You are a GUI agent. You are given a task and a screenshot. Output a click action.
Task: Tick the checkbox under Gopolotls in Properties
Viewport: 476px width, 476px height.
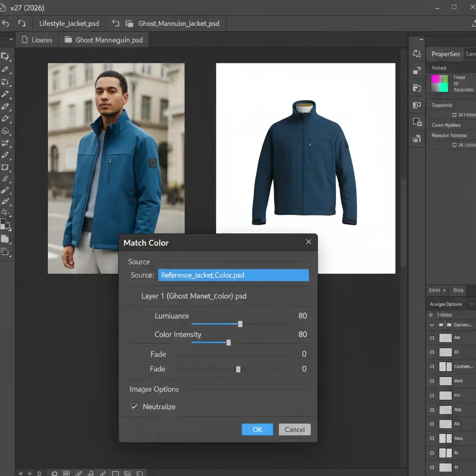[x=455, y=115]
